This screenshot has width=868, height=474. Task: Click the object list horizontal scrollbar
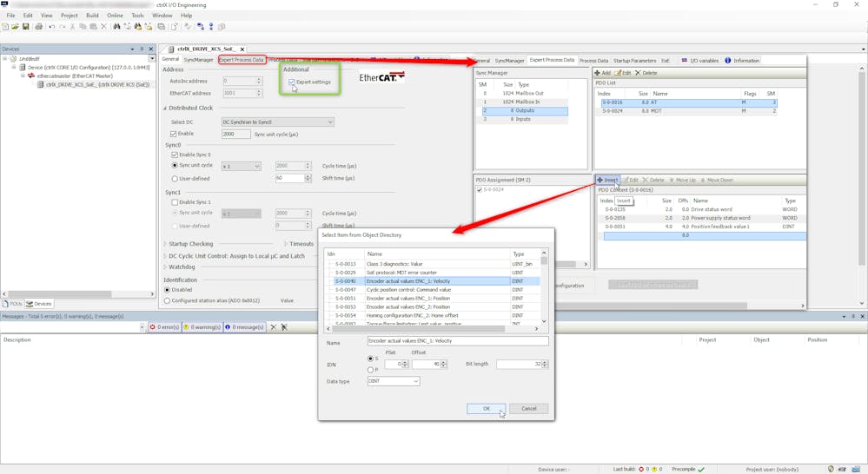pos(434,328)
